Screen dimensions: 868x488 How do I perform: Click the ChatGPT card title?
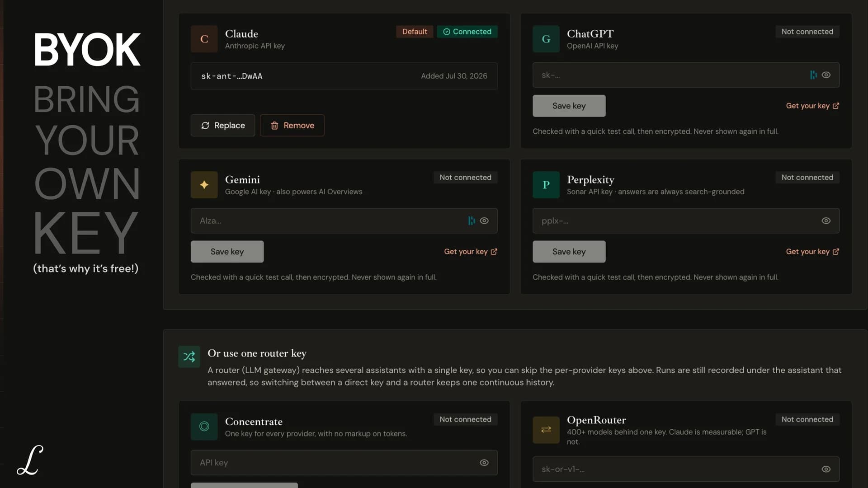[x=590, y=34]
